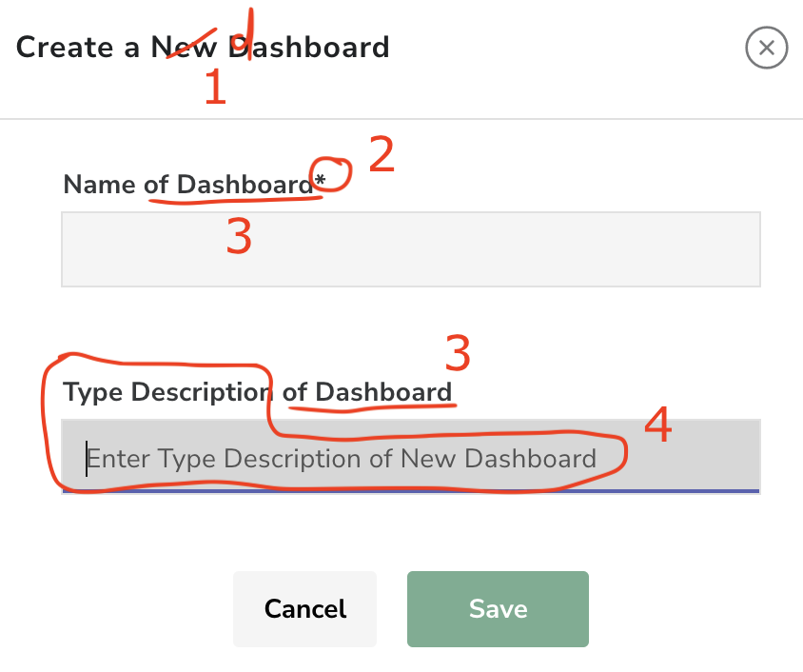Click the required asterisk next to Name

click(321, 179)
